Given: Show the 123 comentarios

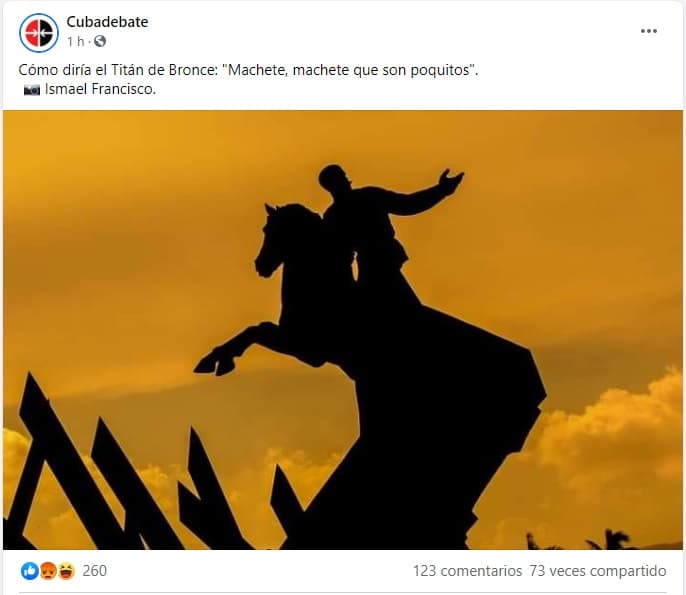Looking at the screenshot, I should (467, 571).
